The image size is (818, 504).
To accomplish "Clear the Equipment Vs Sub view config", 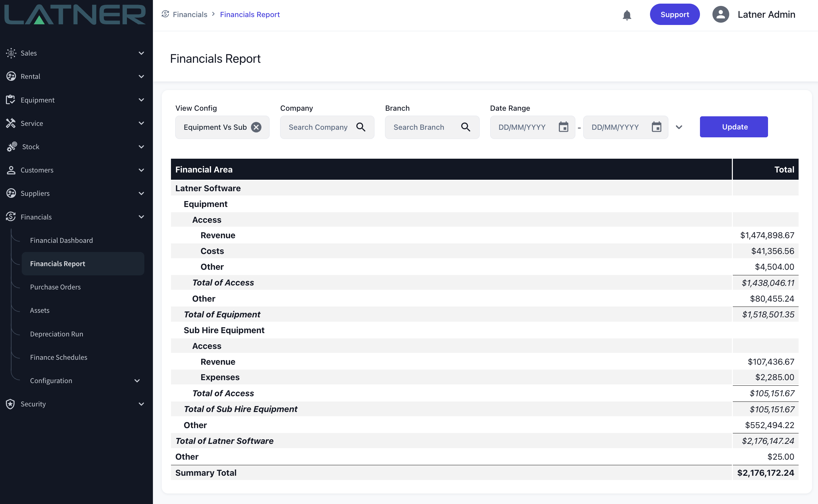I will click(x=256, y=127).
